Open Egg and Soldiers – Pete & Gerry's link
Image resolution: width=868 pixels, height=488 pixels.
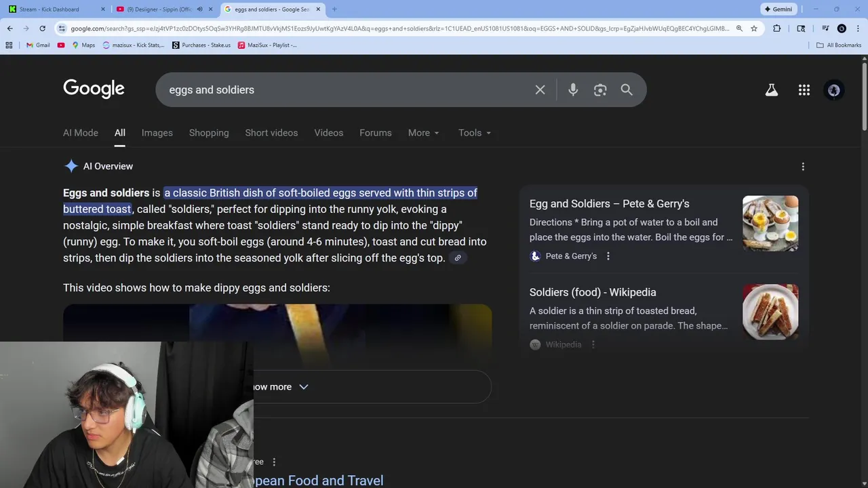pyautogui.click(x=609, y=203)
